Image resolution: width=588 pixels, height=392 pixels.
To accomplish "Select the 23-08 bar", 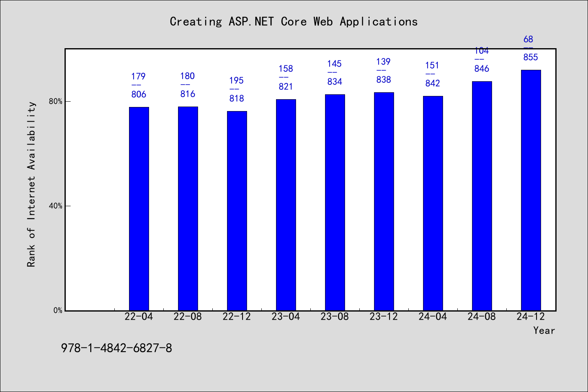I will coord(335,203).
